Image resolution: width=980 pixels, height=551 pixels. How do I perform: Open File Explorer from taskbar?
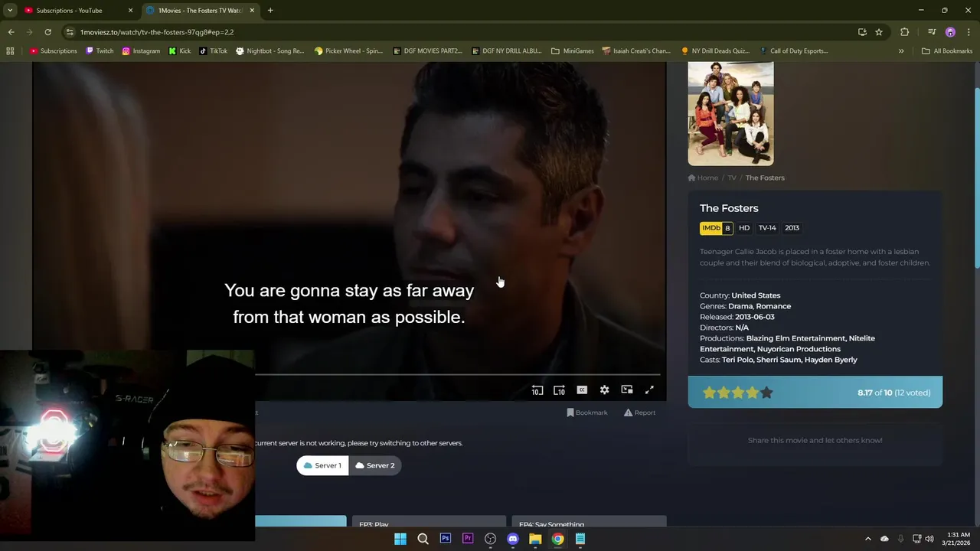pyautogui.click(x=535, y=539)
